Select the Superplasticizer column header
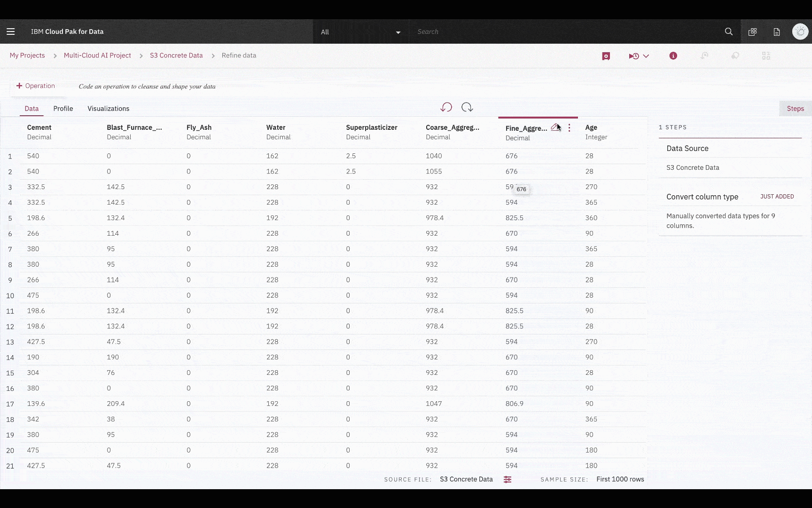812x508 pixels. (x=372, y=127)
